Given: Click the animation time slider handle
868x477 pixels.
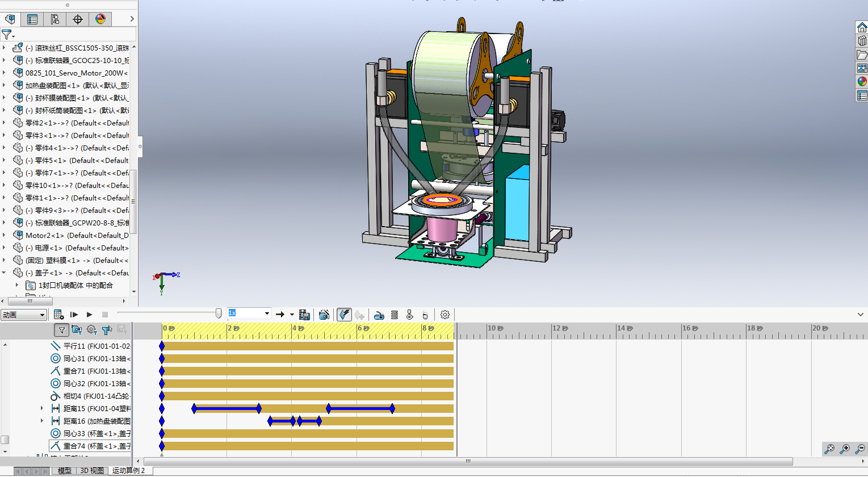Looking at the screenshot, I should [x=219, y=313].
